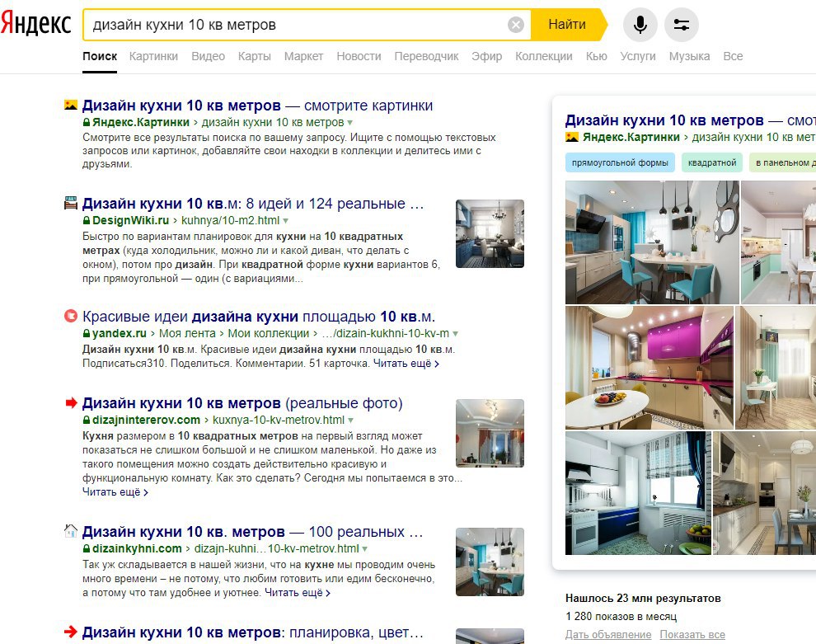This screenshot has height=644, width=816.
Task: Click 'Читать ещё' in yandex.ru collections result
Action: [x=406, y=364]
